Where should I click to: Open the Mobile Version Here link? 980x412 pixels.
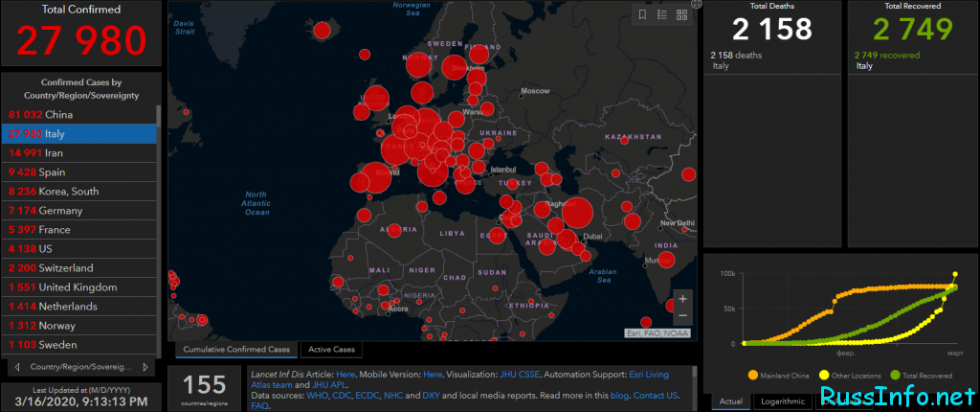click(x=433, y=375)
